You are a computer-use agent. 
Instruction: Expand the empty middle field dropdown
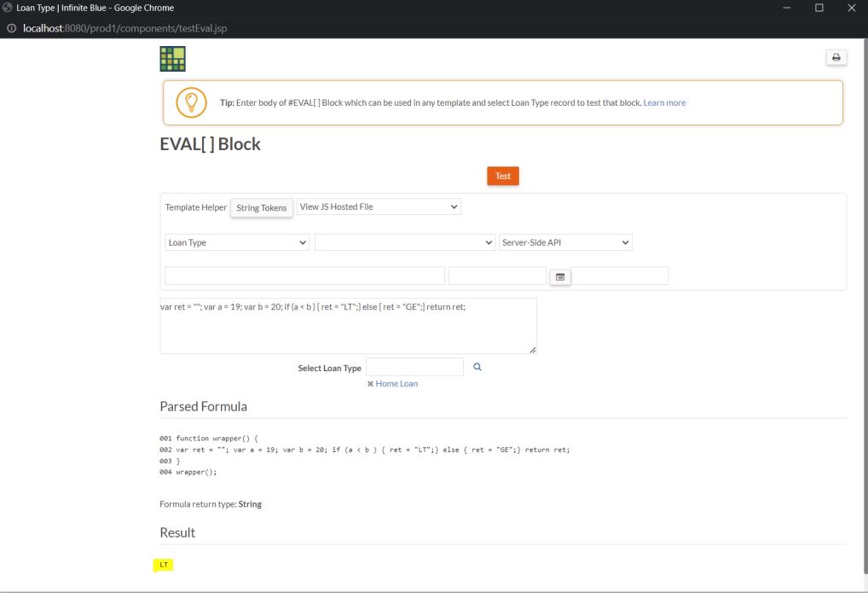[x=404, y=242]
